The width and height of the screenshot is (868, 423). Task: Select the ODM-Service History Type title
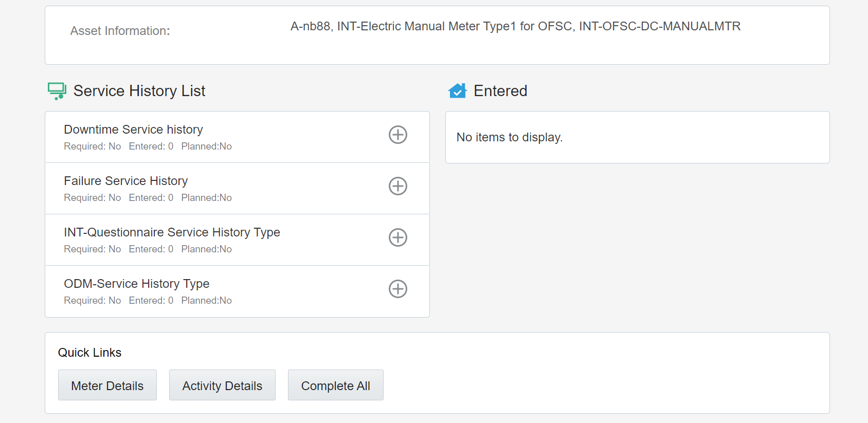[136, 284]
